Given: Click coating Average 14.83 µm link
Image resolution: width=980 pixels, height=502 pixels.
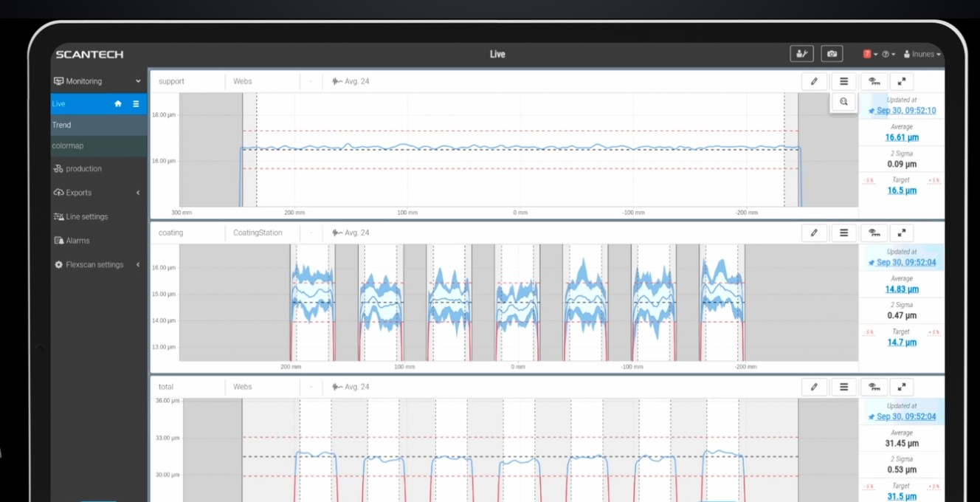Looking at the screenshot, I should point(901,289).
